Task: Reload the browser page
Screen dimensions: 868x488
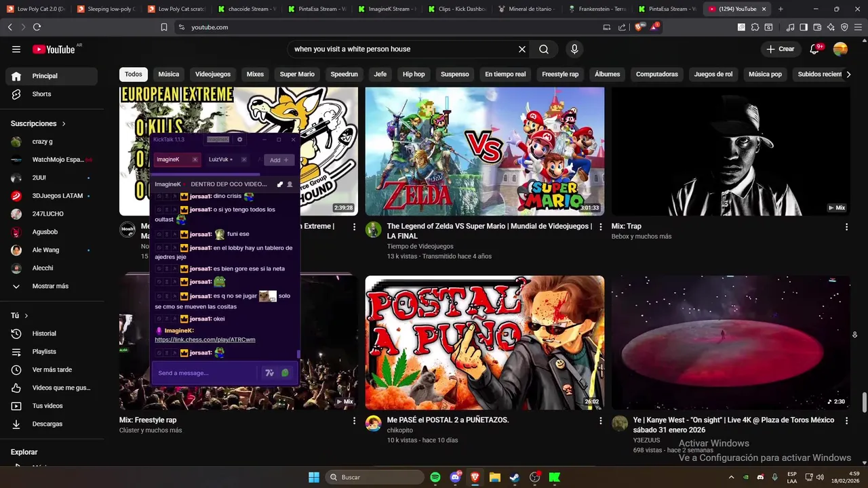Action: [37, 27]
